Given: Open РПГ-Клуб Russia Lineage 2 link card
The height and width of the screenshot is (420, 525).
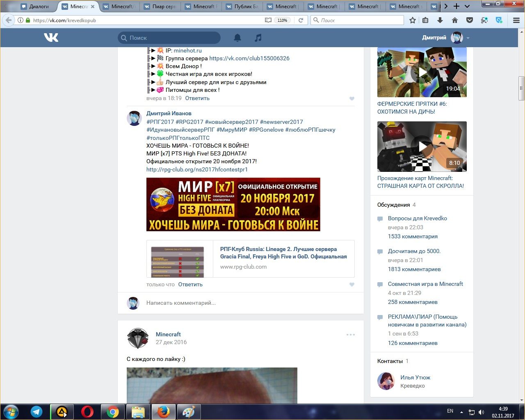Looking at the screenshot, I should (x=251, y=259).
